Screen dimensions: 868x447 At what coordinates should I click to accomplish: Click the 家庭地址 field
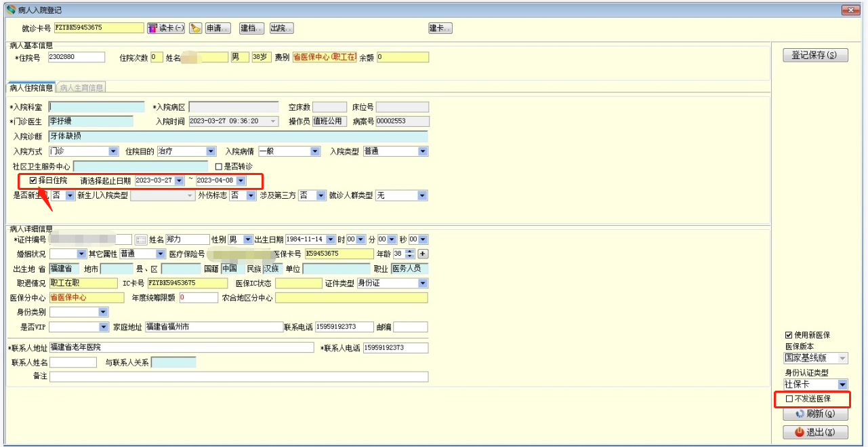point(213,327)
